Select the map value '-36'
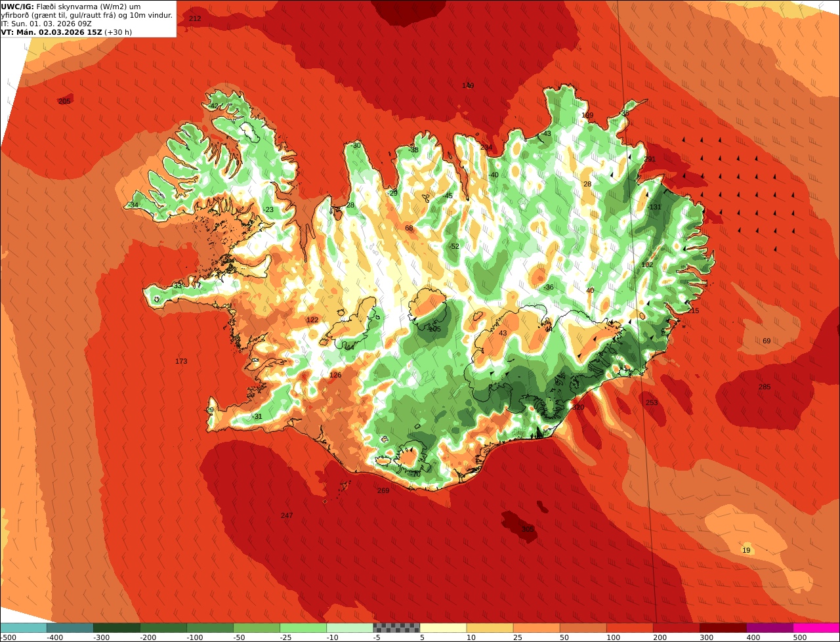 548,288
